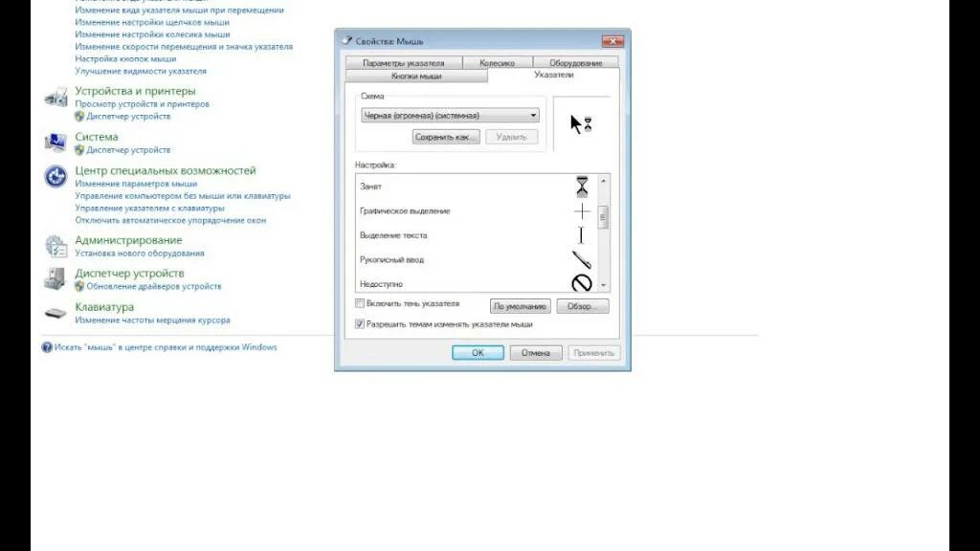Select the 'Указатели' tab
This screenshot has height=551, width=980.
pyautogui.click(x=554, y=75)
